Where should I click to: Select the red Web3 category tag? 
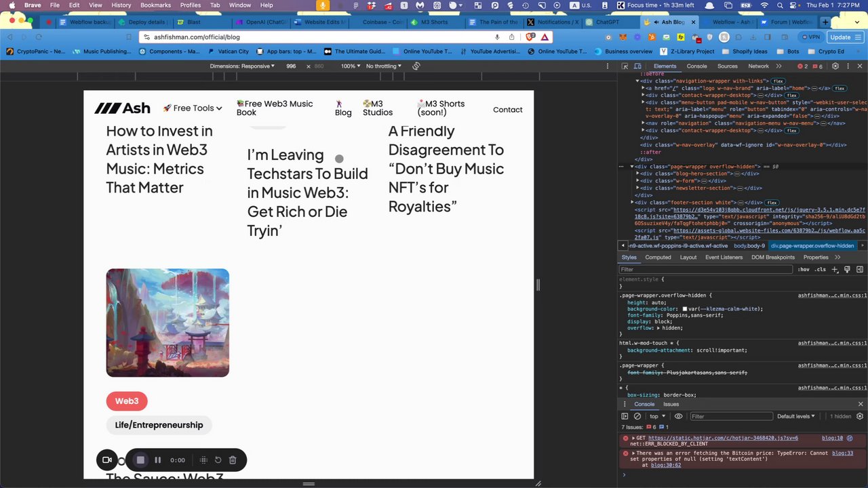(x=127, y=401)
